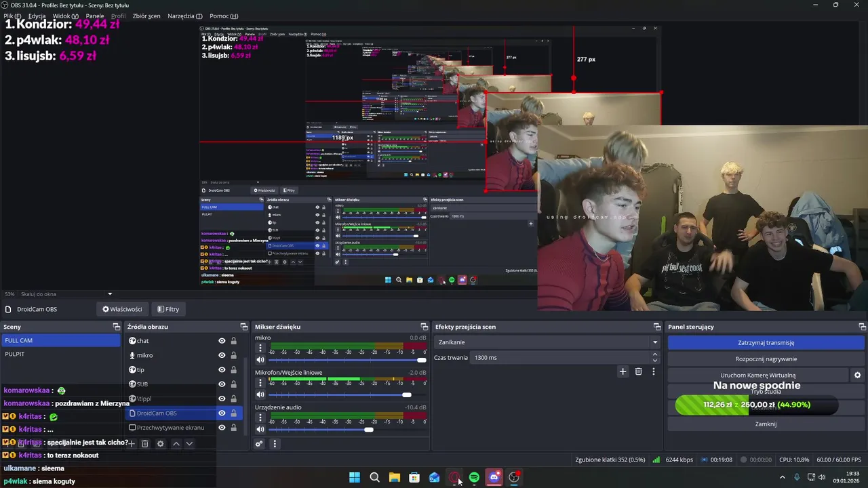The image size is (868, 488).
Task: Open the Pomoc menu
Action: click(224, 16)
